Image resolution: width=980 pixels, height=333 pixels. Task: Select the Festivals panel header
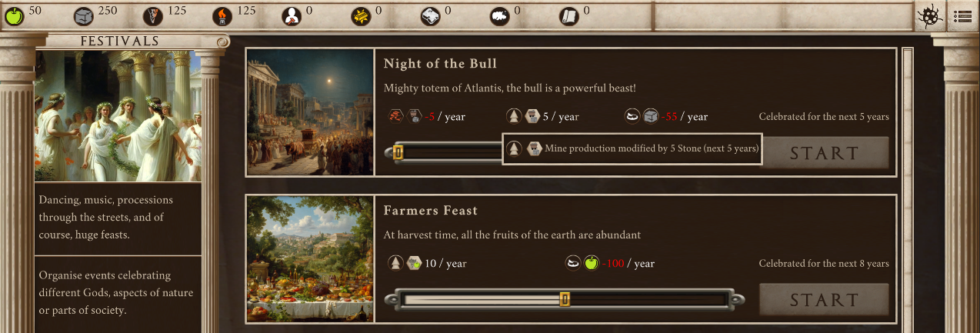point(119,42)
